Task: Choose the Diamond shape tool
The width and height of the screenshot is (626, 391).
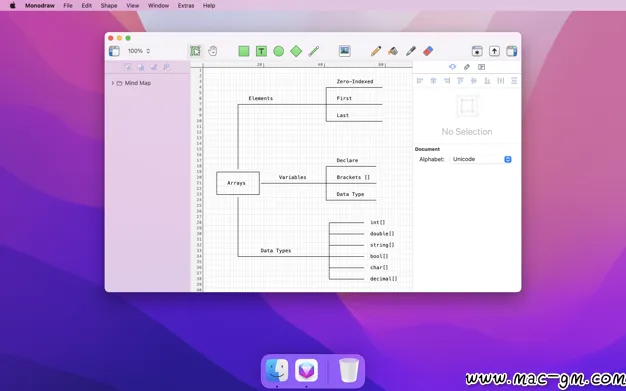Action: coord(296,51)
